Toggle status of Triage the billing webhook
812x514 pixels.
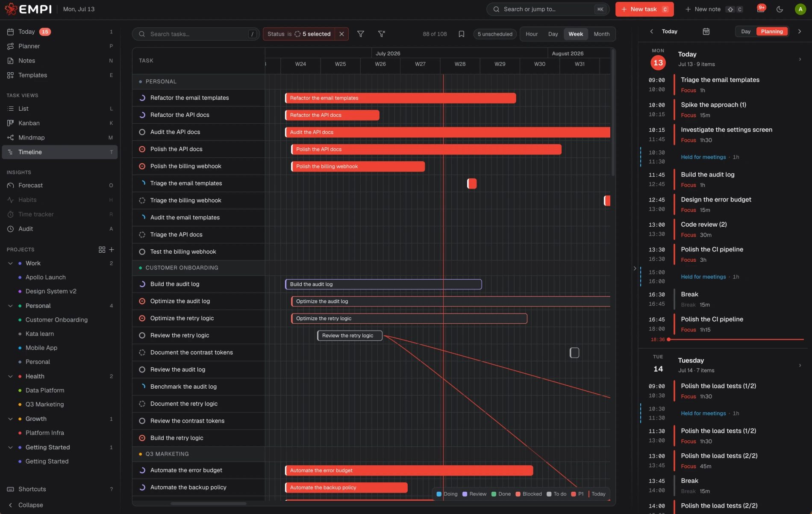142,201
